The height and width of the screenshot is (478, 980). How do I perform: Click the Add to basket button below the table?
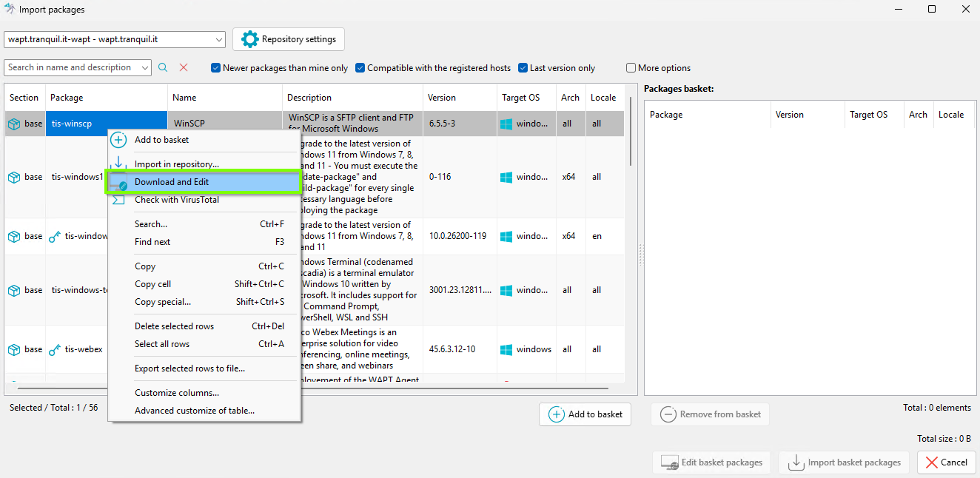point(585,414)
